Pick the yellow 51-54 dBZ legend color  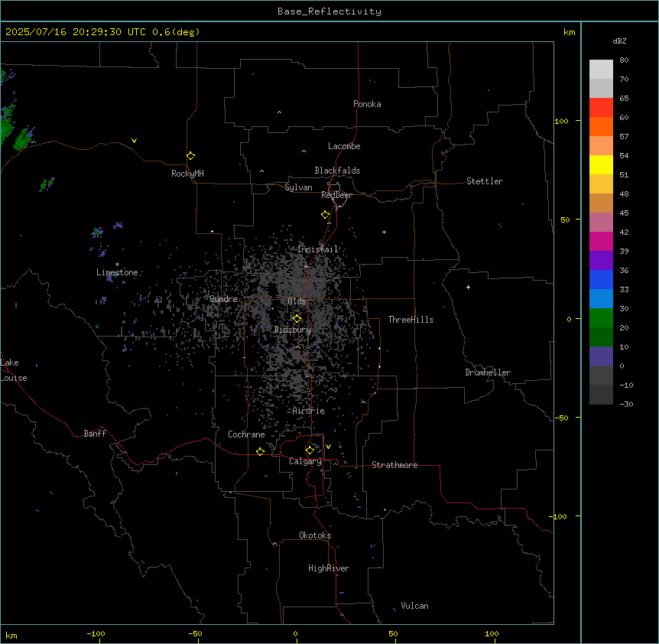coord(601,164)
